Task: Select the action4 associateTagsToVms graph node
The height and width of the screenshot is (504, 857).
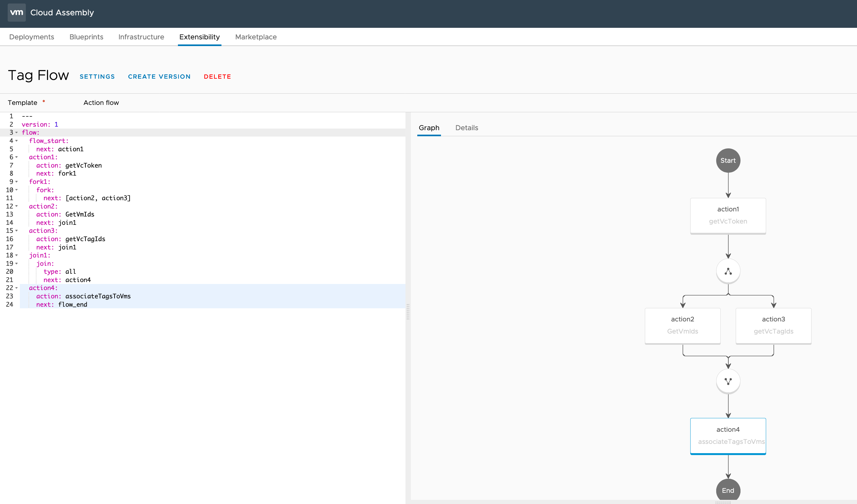Action: pyautogui.click(x=728, y=435)
